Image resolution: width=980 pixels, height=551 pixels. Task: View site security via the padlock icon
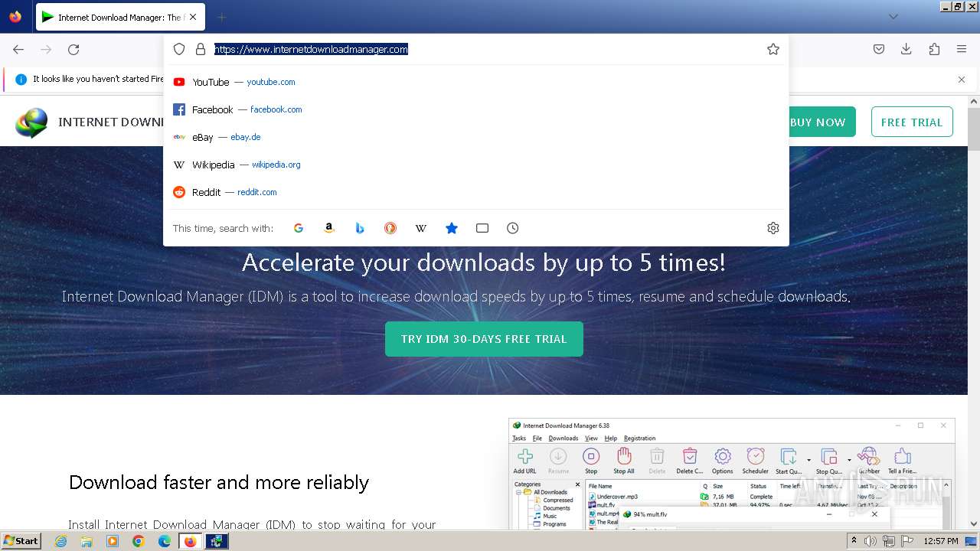[x=201, y=49]
